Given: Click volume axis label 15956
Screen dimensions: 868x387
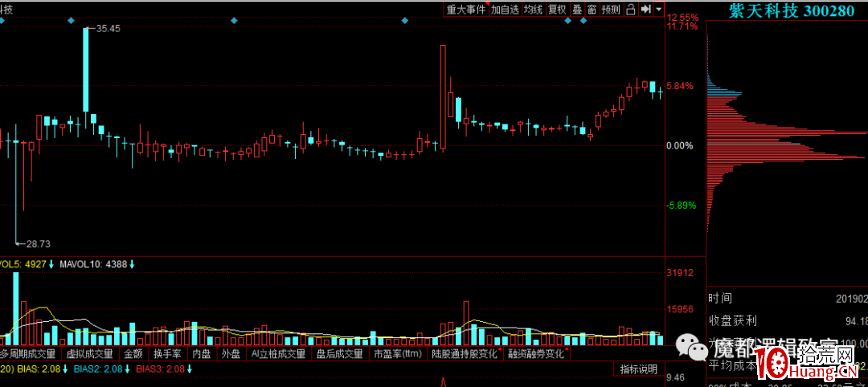Looking at the screenshot, I should pyautogui.click(x=680, y=309).
